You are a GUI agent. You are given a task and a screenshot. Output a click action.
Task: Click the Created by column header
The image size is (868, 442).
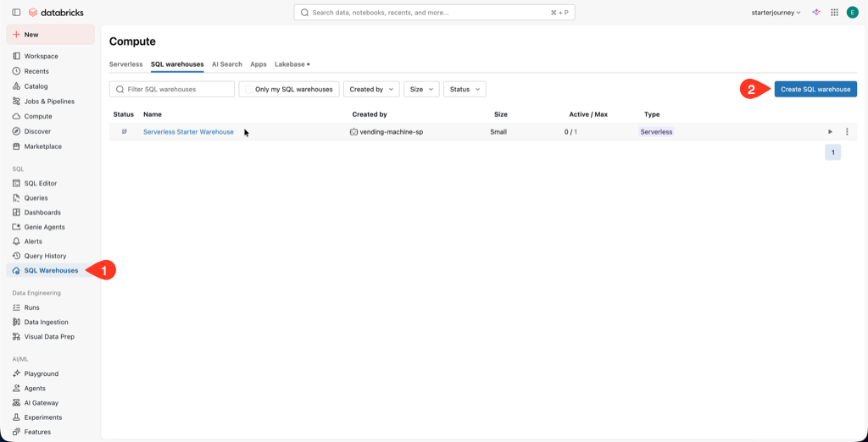click(370, 114)
